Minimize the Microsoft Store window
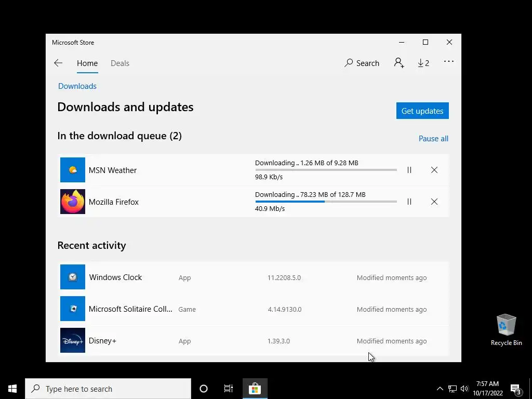 pyautogui.click(x=402, y=42)
